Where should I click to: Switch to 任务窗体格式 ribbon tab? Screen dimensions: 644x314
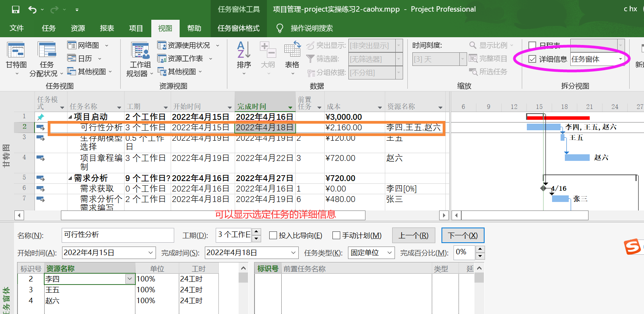click(x=239, y=28)
